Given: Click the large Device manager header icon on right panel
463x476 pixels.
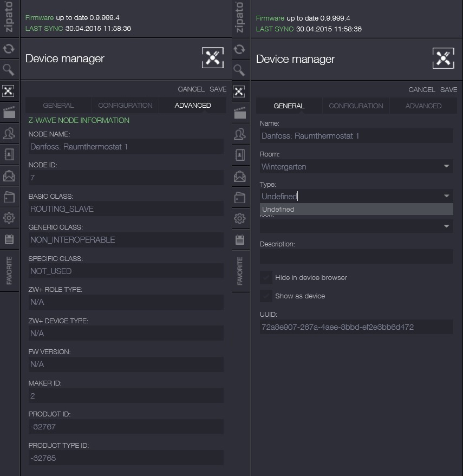Looking at the screenshot, I should pyautogui.click(x=443, y=58).
